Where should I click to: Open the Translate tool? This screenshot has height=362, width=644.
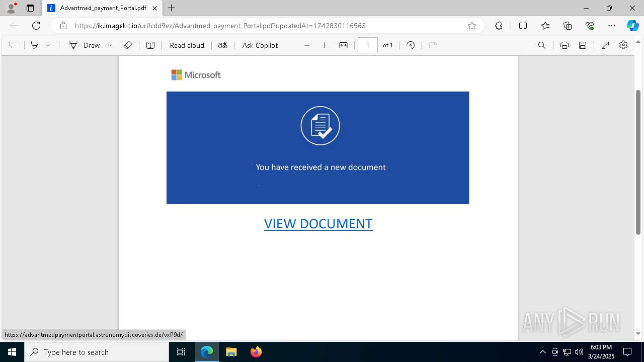coord(222,45)
